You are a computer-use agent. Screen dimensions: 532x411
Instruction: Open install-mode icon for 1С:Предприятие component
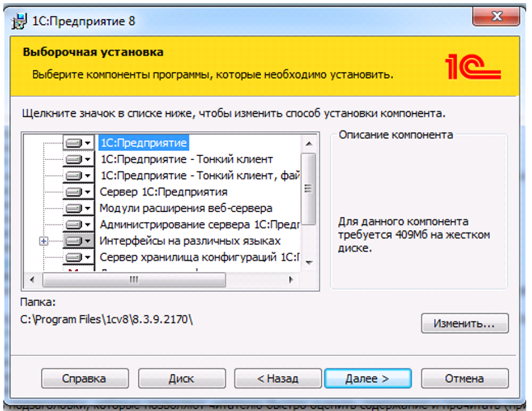[x=78, y=143]
